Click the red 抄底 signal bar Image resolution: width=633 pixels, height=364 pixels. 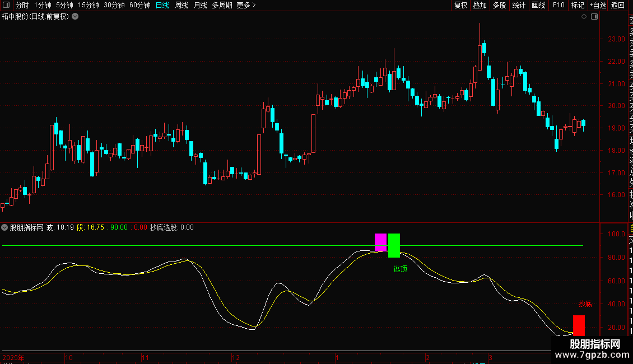coord(579,326)
